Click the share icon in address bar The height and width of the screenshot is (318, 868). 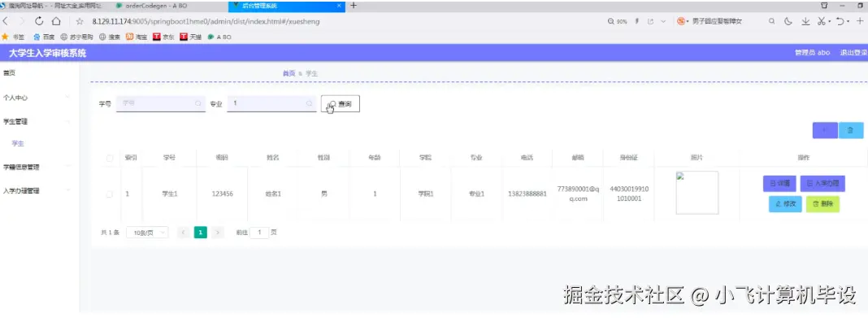coord(650,22)
